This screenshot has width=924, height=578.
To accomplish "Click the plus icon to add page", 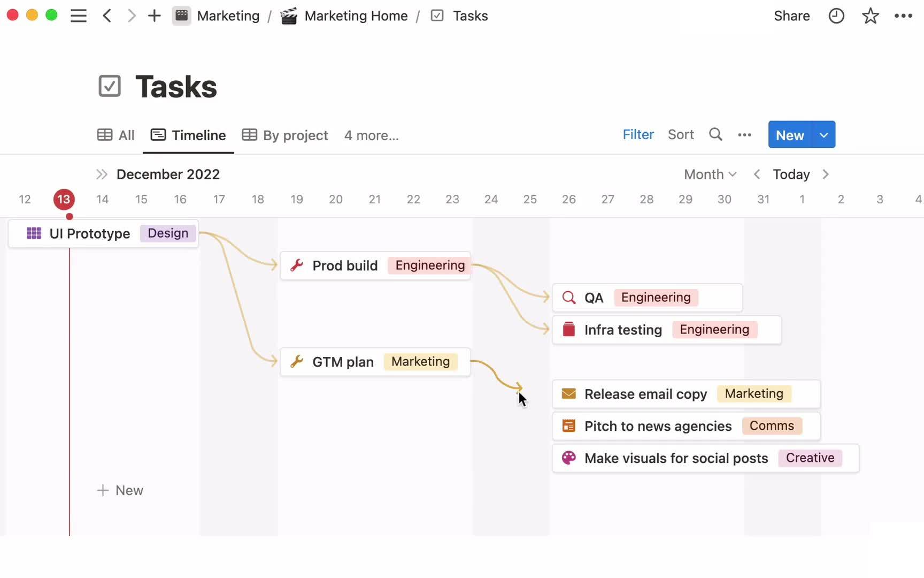I will coord(154,16).
